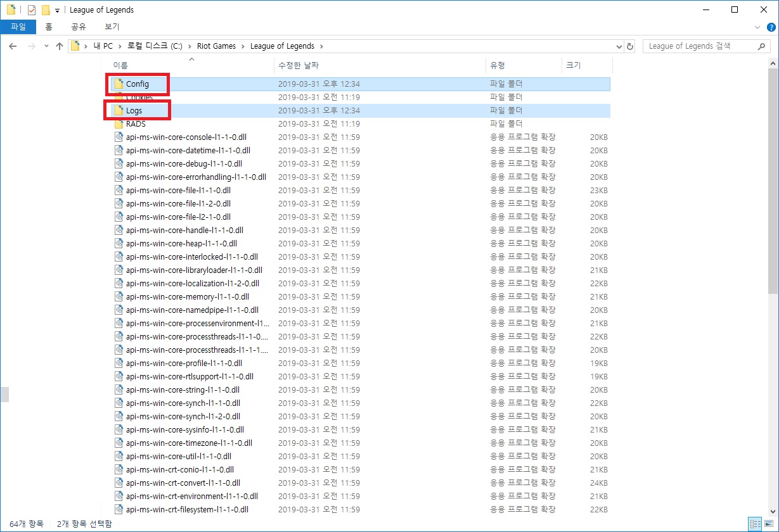Click the api-ms-win-core-heap-l1-1-0.dll file icon
The image size is (779, 532).
(x=119, y=244)
